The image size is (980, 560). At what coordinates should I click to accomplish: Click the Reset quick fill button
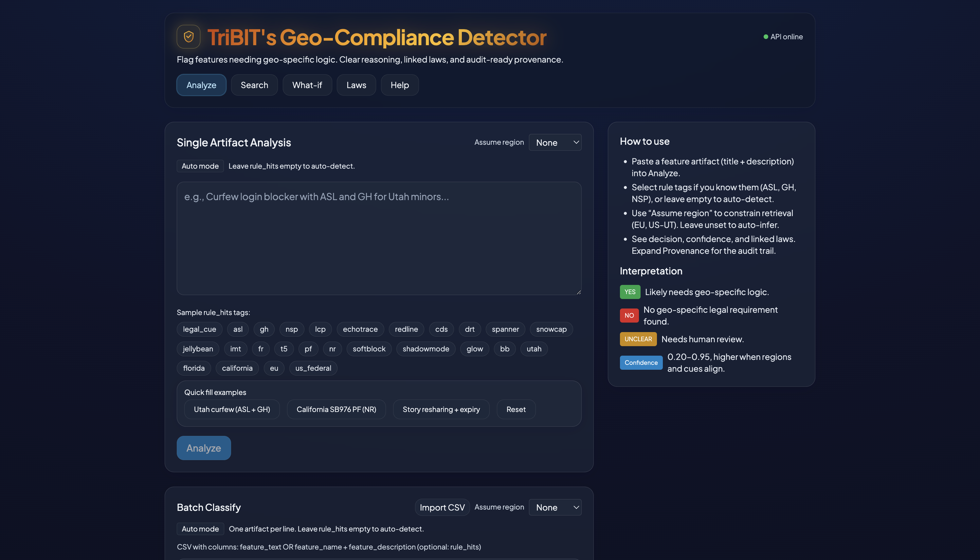pyautogui.click(x=515, y=409)
